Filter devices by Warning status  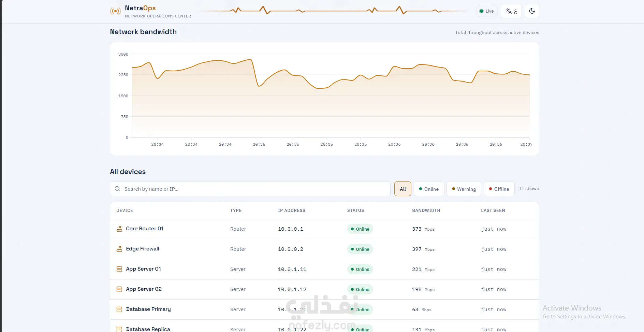click(464, 189)
